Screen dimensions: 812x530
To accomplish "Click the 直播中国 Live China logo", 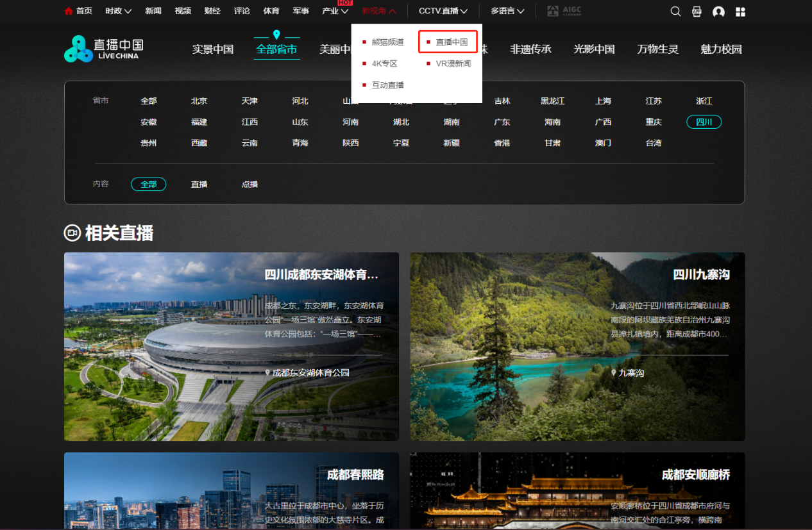I will click(104, 49).
